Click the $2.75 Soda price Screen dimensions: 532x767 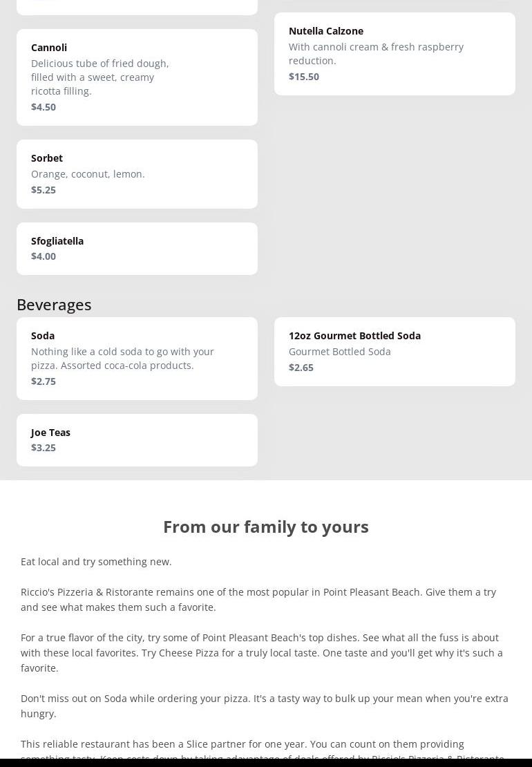[44, 381]
